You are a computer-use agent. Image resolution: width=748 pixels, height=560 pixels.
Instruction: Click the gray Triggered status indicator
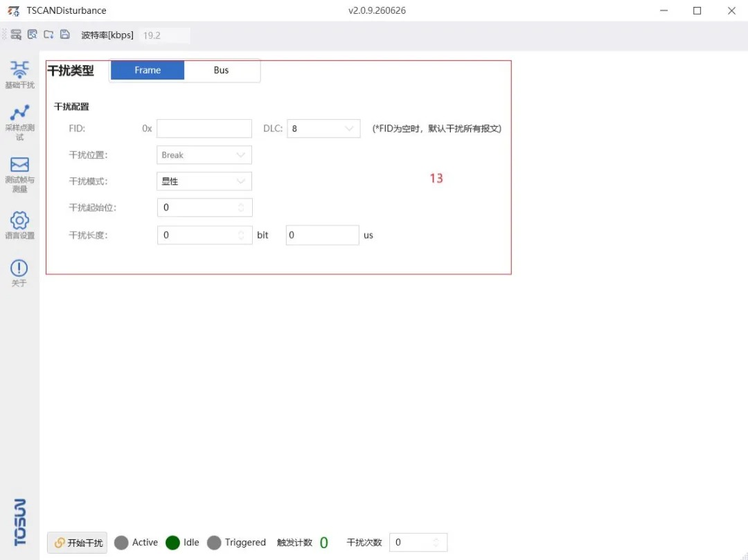[214, 543]
